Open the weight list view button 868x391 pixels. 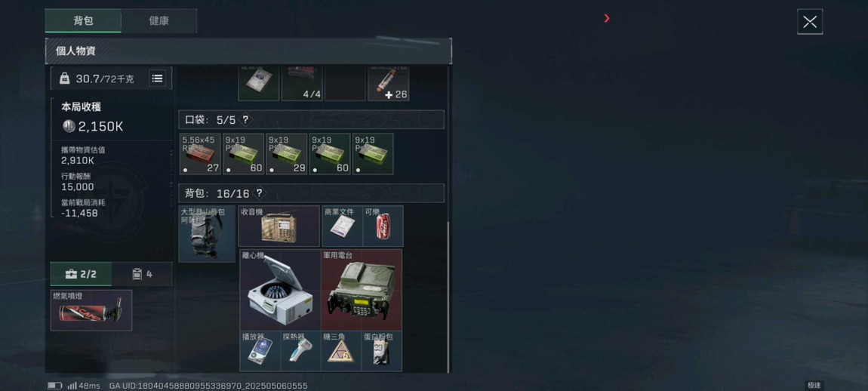click(x=157, y=79)
